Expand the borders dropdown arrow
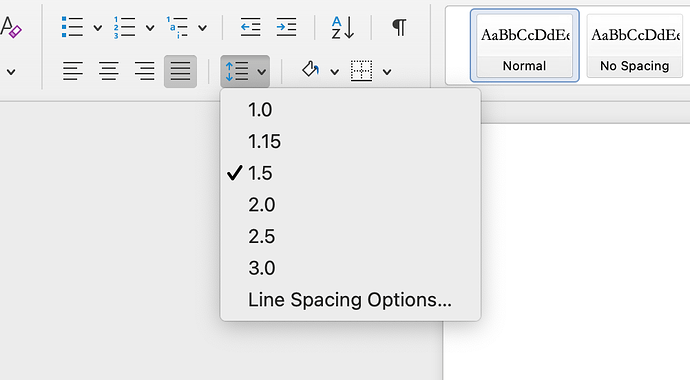The image size is (690, 380). point(387,72)
